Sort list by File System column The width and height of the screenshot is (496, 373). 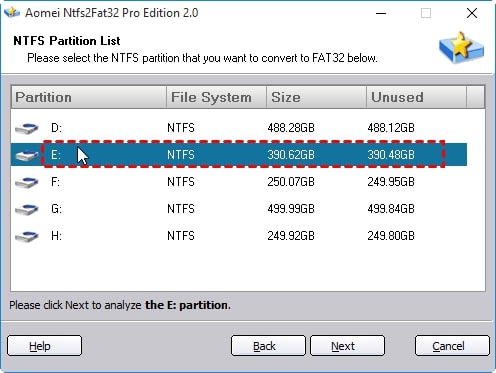[216, 97]
